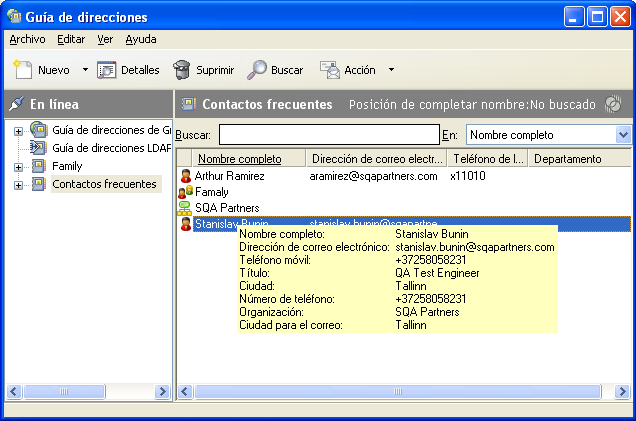Click the x11010 phone cell
Image resolution: width=636 pixels, height=421 pixels.
[x=468, y=176]
